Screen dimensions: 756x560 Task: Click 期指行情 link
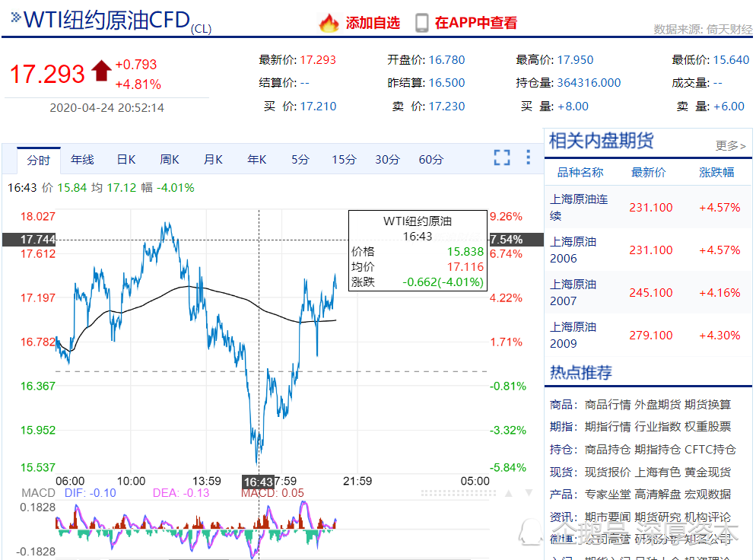[x=608, y=426]
